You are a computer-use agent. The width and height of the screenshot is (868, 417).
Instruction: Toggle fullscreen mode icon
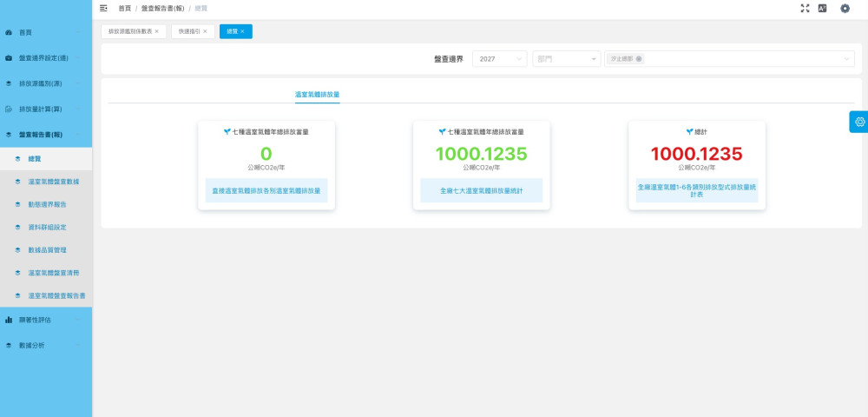pyautogui.click(x=805, y=8)
